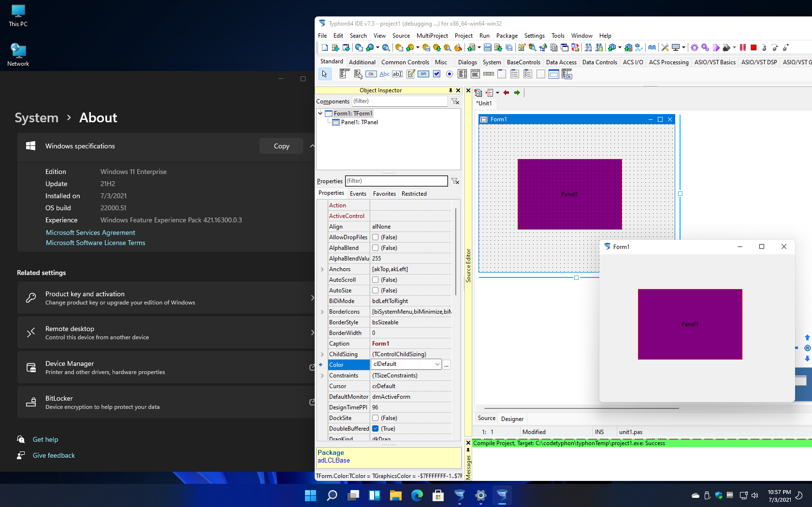Select Panel1: TPanel in component tree

click(359, 122)
